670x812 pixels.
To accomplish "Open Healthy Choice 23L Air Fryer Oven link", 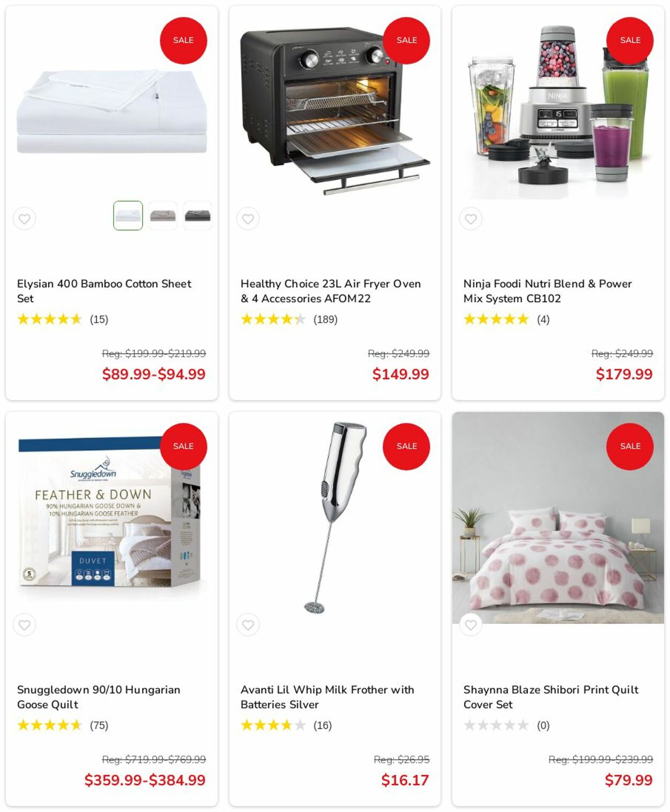I will tap(331, 291).
